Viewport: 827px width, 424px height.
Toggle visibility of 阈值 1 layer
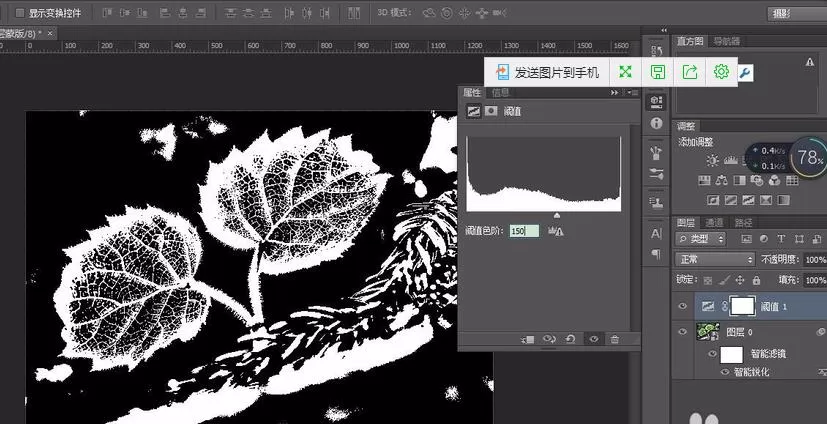click(683, 306)
